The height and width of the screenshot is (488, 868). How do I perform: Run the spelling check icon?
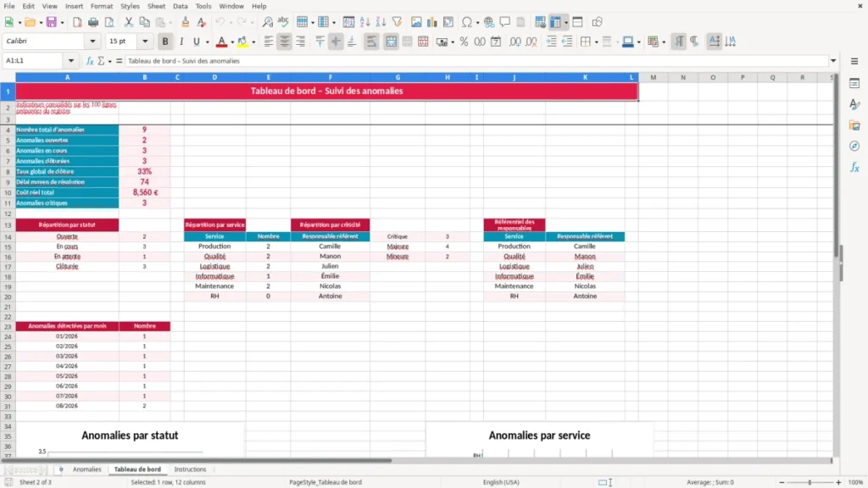[x=283, y=22]
